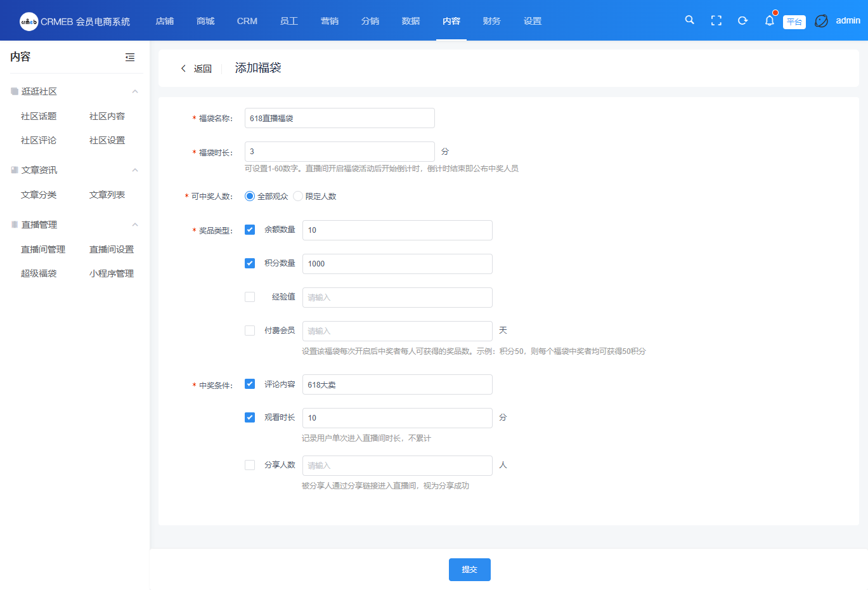Toggle fullscreen mode icon
Image resolution: width=868 pixels, height=590 pixels.
716,20
